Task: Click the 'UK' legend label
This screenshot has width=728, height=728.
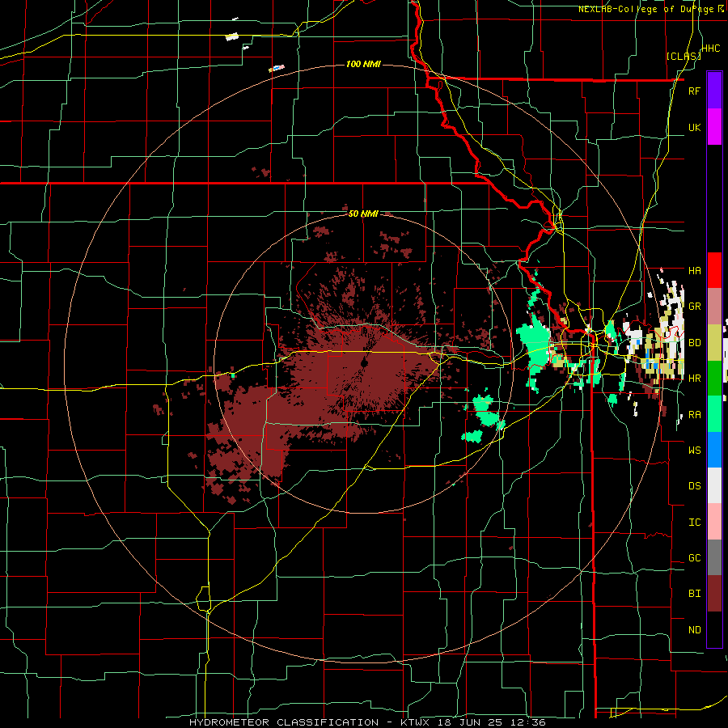Action: click(694, 127)
